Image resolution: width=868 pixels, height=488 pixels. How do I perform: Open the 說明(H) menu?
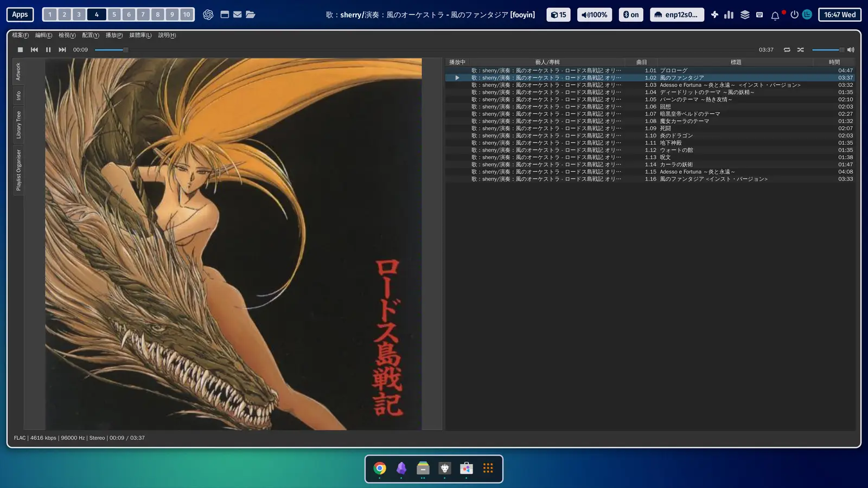167,35
